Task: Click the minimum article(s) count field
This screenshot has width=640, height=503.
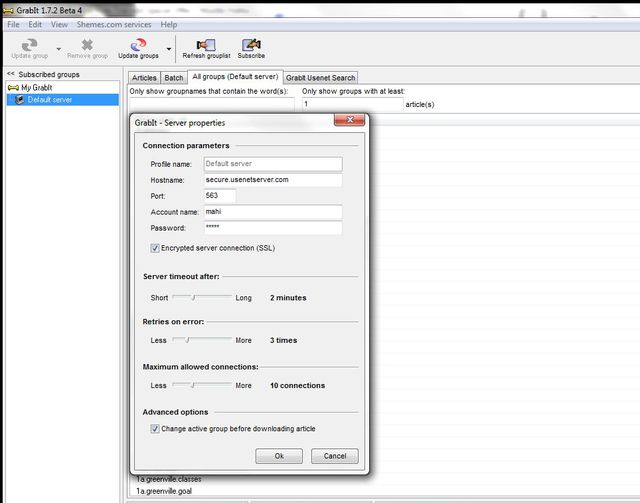Action: coord(352,104)
